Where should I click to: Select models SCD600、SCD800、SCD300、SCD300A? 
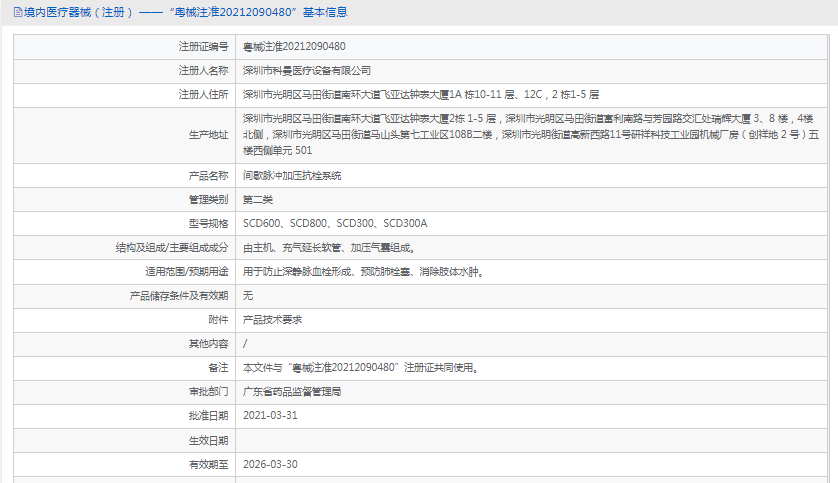tap(335, 224)
